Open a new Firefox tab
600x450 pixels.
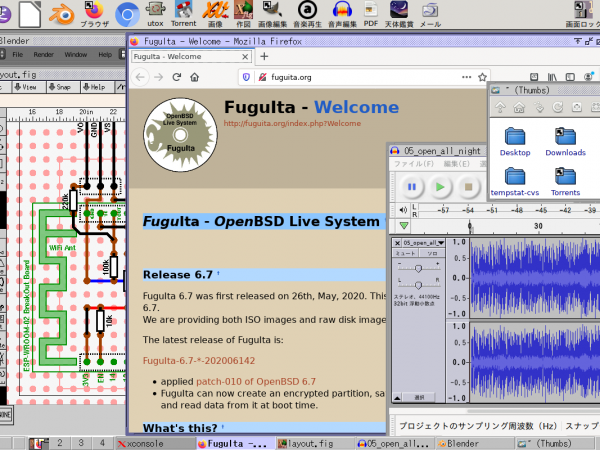pos(264,57)
